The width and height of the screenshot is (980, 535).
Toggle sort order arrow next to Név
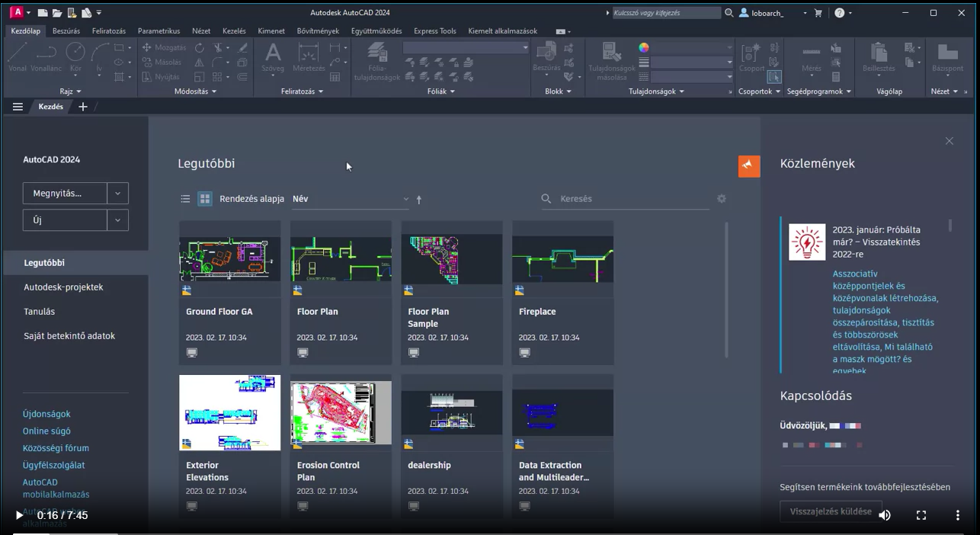pos(418,200)
